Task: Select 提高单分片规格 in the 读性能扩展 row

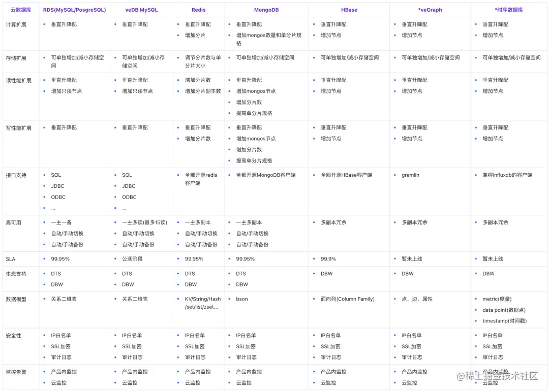Action: tap(254, 113)
